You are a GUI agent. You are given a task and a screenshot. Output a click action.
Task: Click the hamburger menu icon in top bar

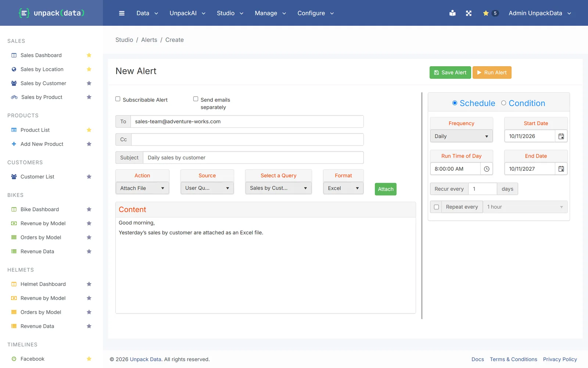(x=122, y=13)
